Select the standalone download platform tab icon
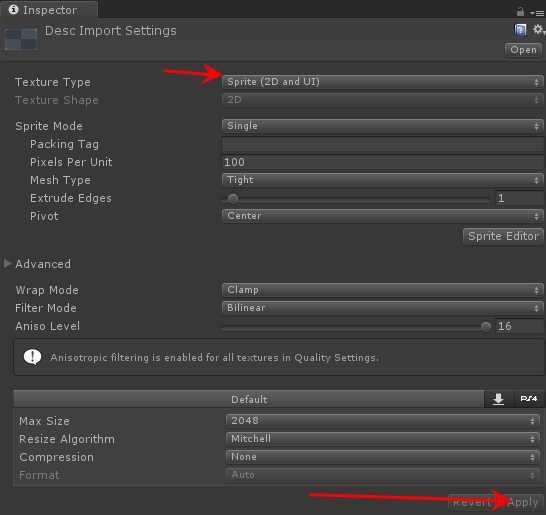Viewport: 546px width, 515px height. tap(499, 399)
